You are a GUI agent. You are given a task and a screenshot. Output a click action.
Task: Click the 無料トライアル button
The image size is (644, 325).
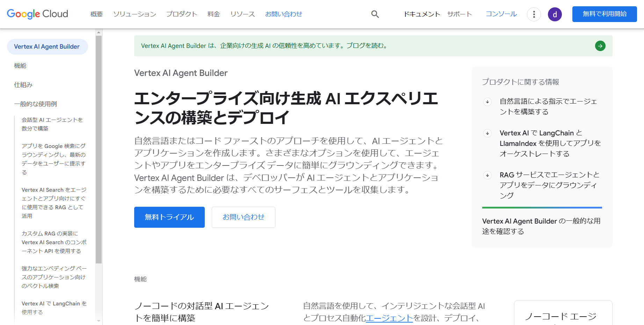pyautogui.click(x=169, y=217)
